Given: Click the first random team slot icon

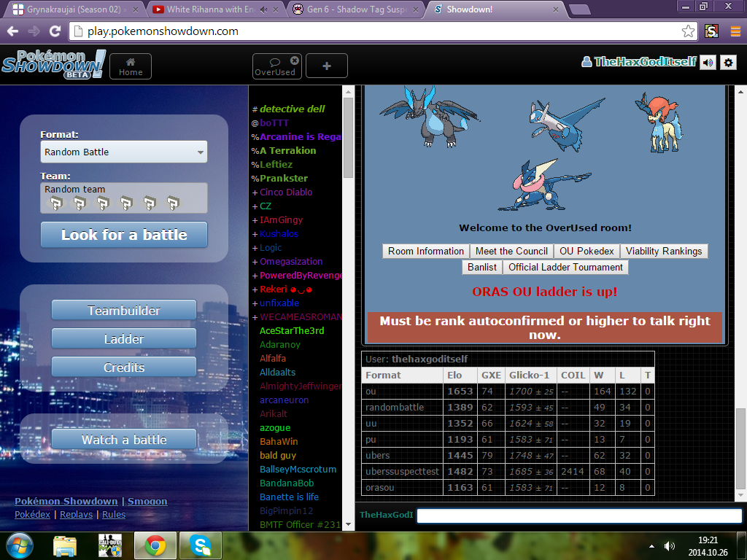Looking at the screenshot, I should [56, 203].
